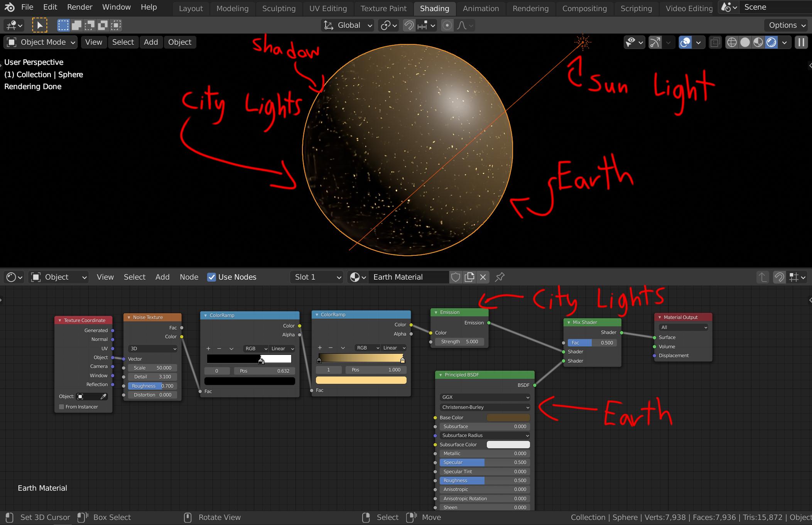Click the snapping magnet icon in the header

pyautogui.click(x=409, y=25)
